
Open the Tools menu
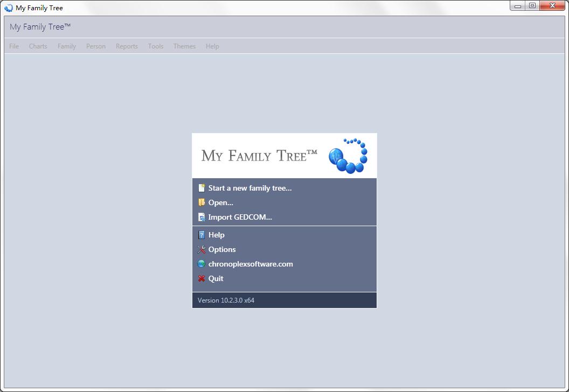tap(156, 46)
